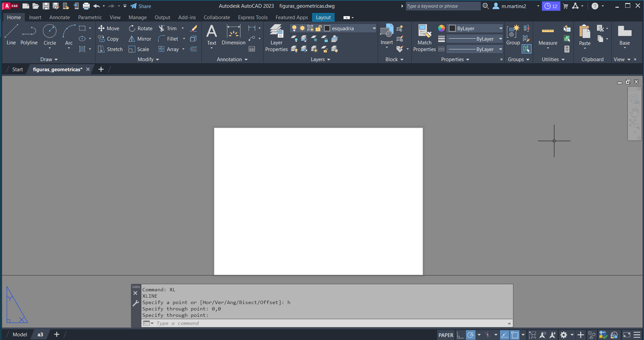
Task: Open Layer Properties manager
Action: click(276, 38)
